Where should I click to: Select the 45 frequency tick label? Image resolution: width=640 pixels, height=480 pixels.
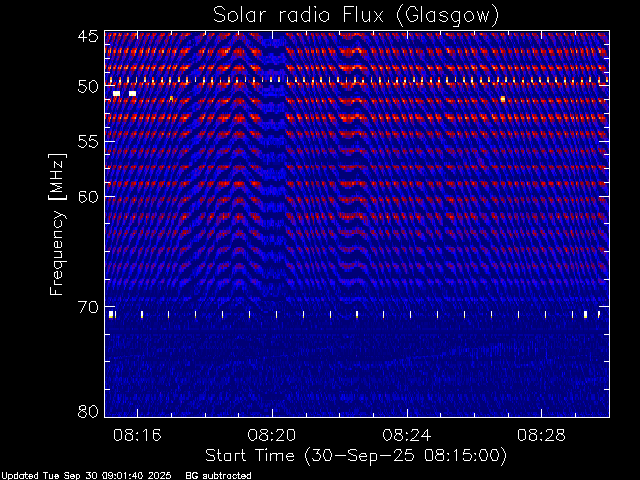88,36
